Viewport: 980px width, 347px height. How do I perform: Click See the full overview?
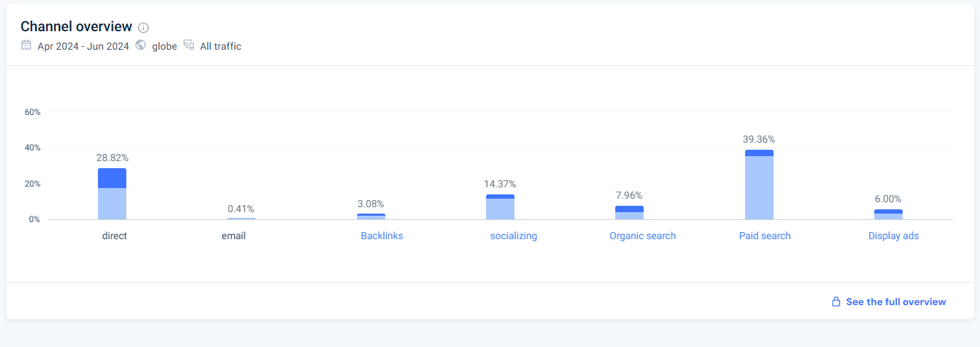pos(896,302)
